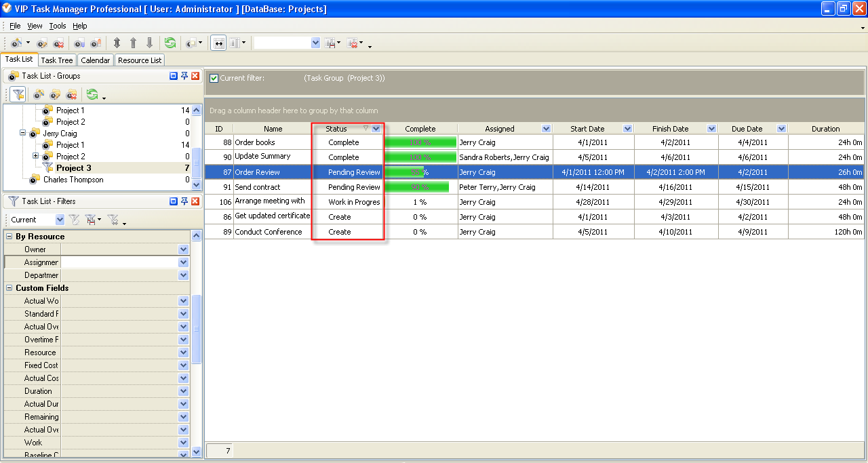The width and height of the screenshot is (868, 463).
Task: Sort by the Due Date column header
Action: tap(746, 129)
